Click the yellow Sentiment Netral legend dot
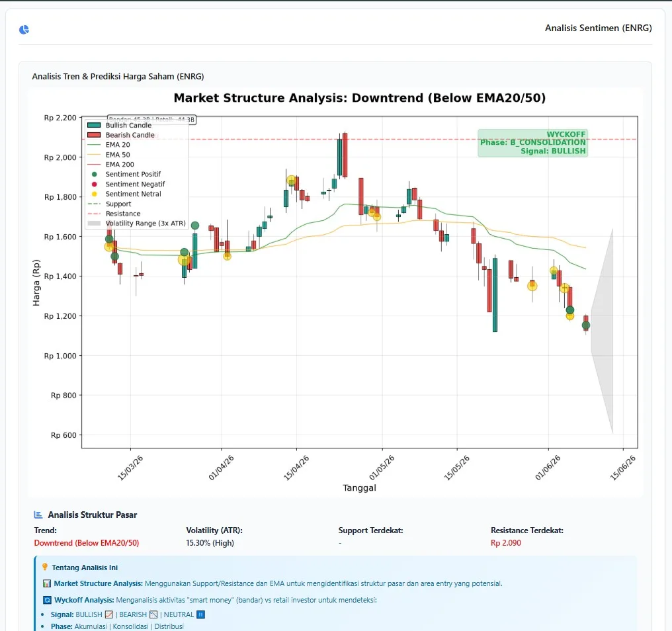Viewport: 672px width, 631px height. click(x=95, y=194)
